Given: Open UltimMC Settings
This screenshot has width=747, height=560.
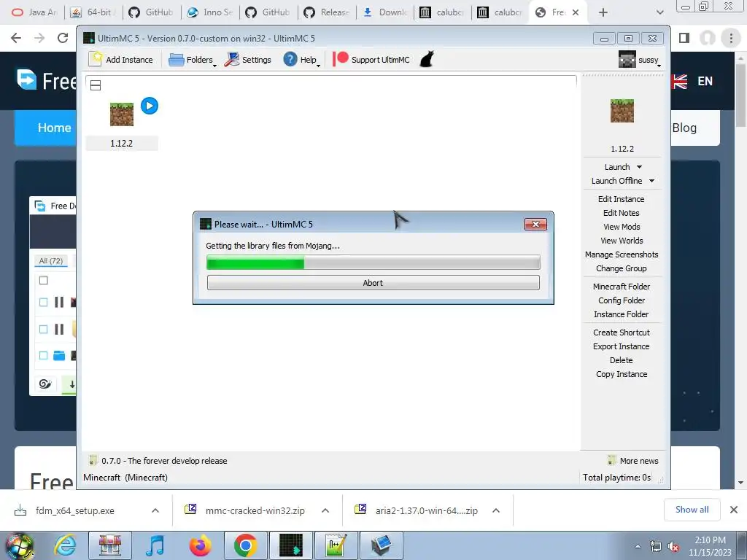Looking at the screenshot, I should (248, 60).
